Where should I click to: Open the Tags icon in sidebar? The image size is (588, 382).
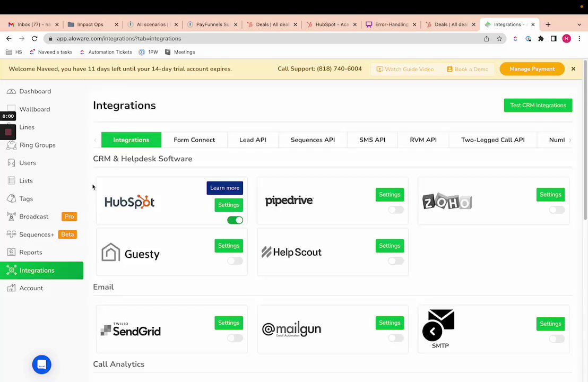[x=11, y=198]
